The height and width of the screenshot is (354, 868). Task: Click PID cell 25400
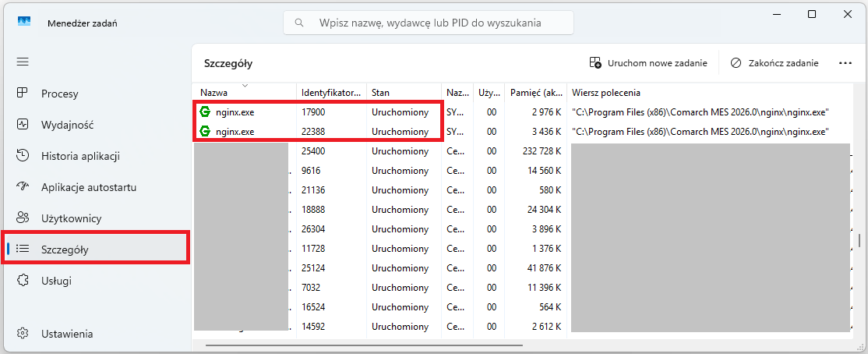click(x=313, y=150)
